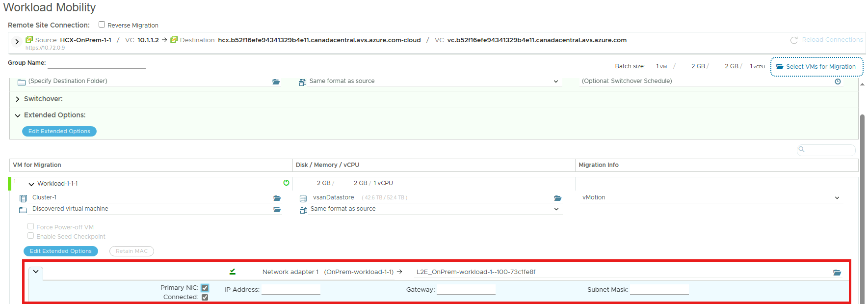Click the Discovered virtual machine folder outline icon
Viewport: 868px width, 304px height.
(23, 210)
